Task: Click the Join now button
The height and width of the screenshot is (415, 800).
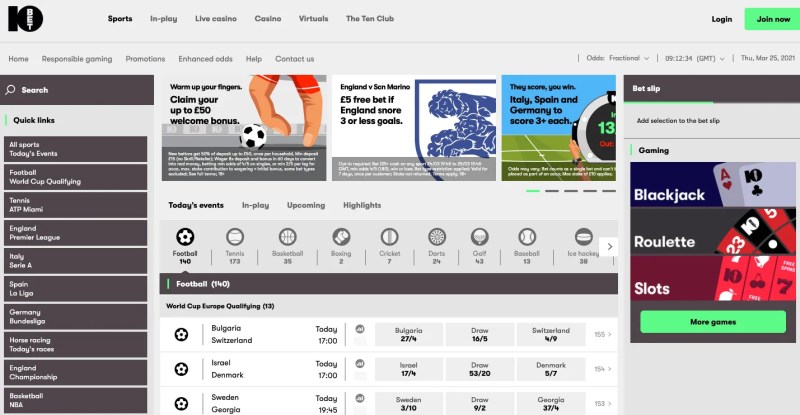Action: click(x=772, y=19)
